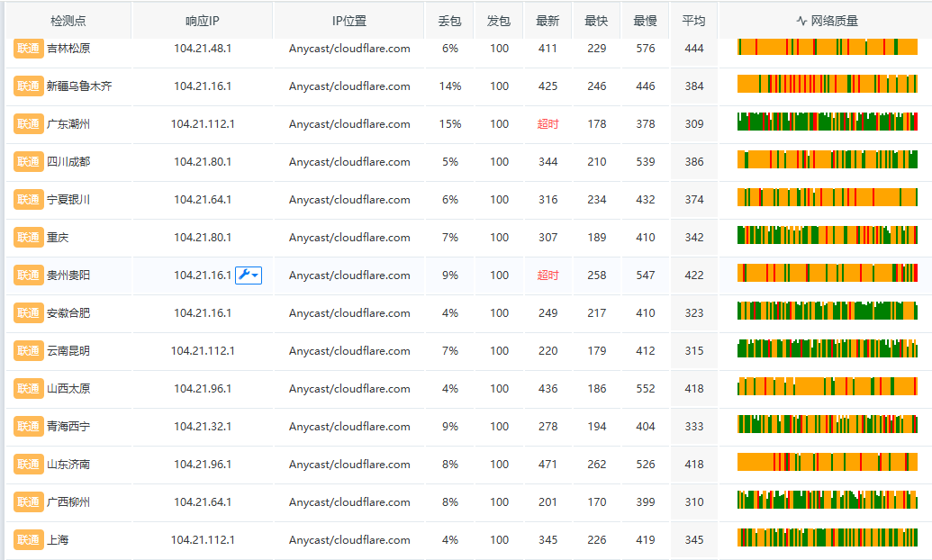This screenshot has height=560, width=932.
Task: Click the 最慢 column header
Action: (645, 21)
